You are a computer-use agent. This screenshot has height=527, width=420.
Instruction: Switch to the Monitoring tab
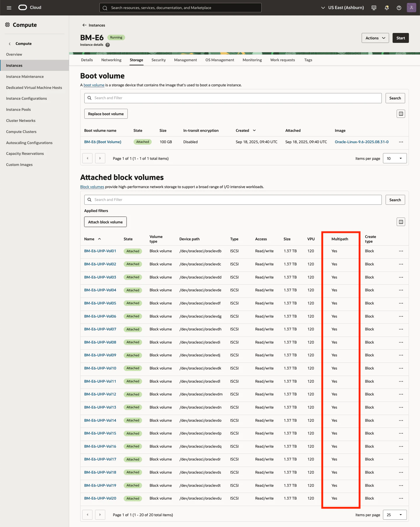pyautogui.click(x=252, y=60)
